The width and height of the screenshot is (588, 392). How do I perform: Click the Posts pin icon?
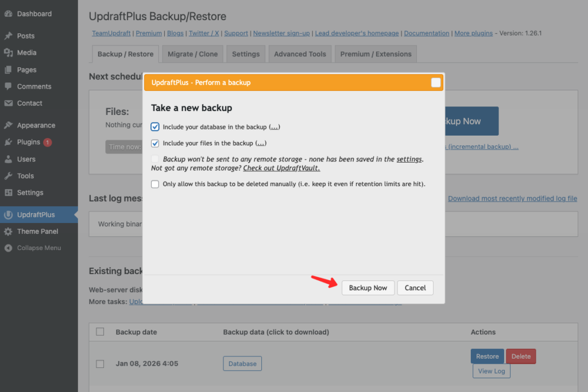8,36
